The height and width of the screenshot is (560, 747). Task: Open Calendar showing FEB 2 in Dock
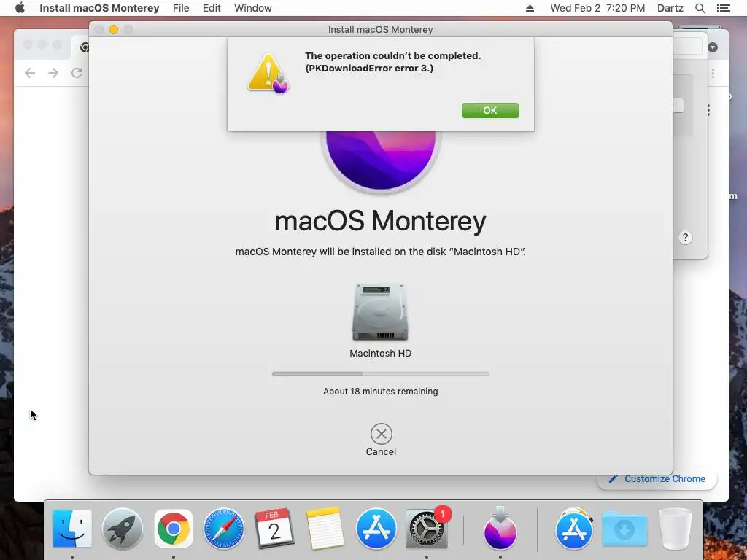[x=274, y=528]
